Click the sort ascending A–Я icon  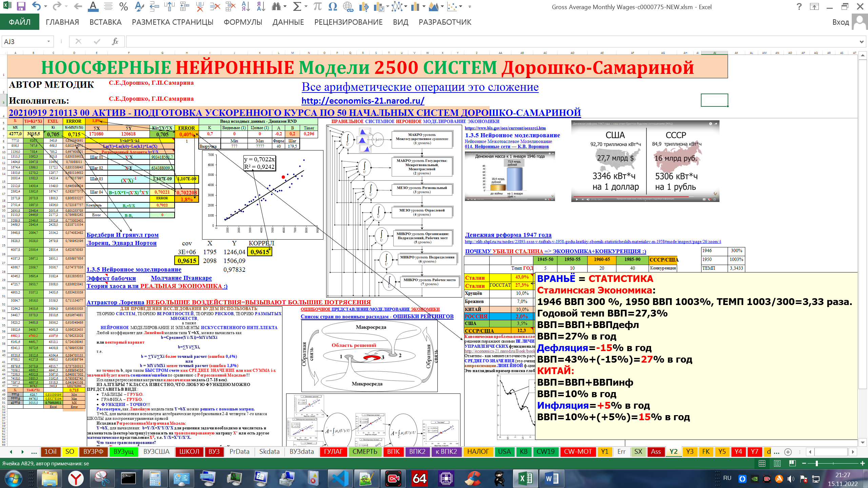[245, 6]
